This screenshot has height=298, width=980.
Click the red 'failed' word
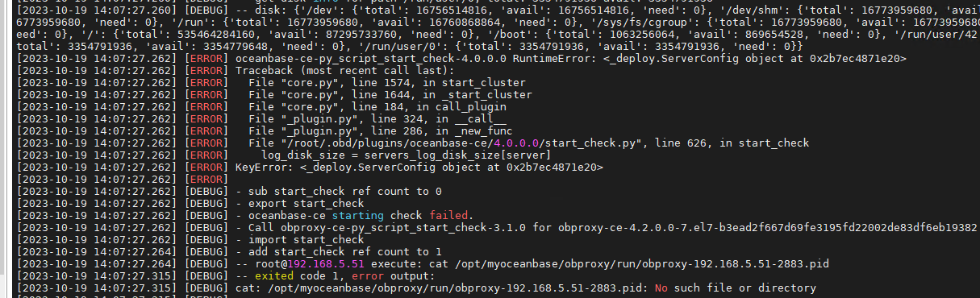click(x=451, y=215)
